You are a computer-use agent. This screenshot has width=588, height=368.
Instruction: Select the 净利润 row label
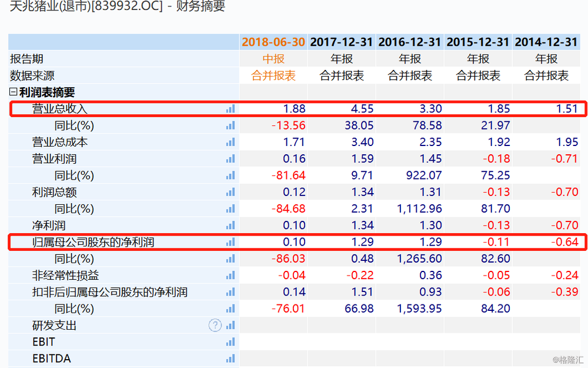coord(49,226)
